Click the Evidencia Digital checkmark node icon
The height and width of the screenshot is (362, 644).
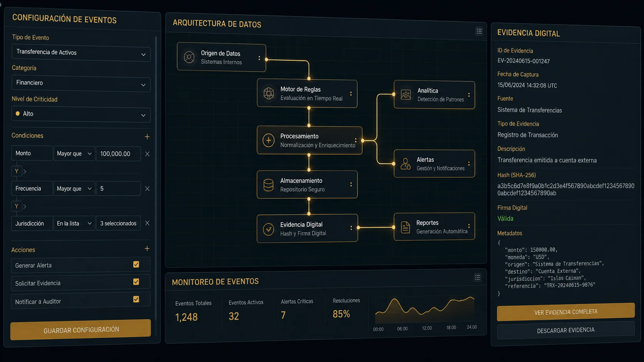pyautogui.click(x=268, y=229)
